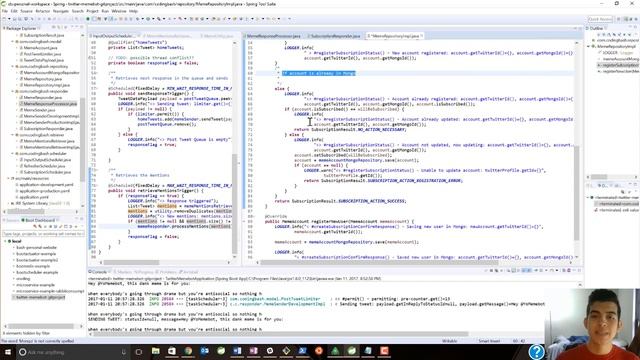Viewport: 640px width, 360px height.
Task: Select MemeRepository.java in Package Explorer
Action: (x=42, y=79)
